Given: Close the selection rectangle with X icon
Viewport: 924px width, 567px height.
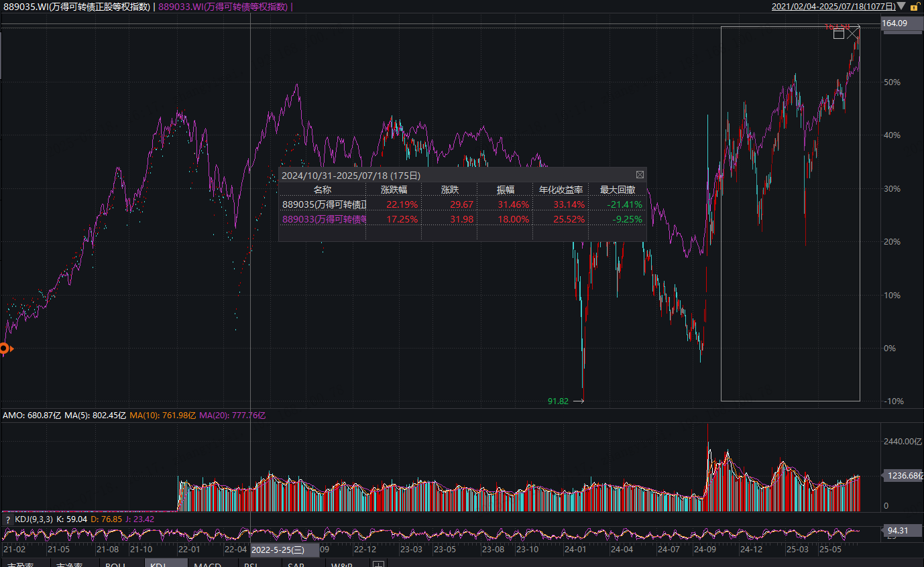Looking at the screenshot, I should tap(853, 33).
